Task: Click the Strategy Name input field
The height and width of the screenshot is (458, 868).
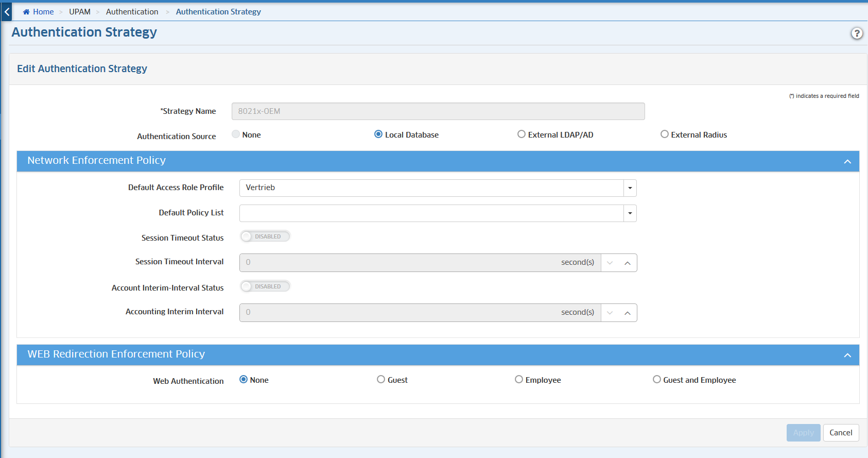Action: coord(438,111)
